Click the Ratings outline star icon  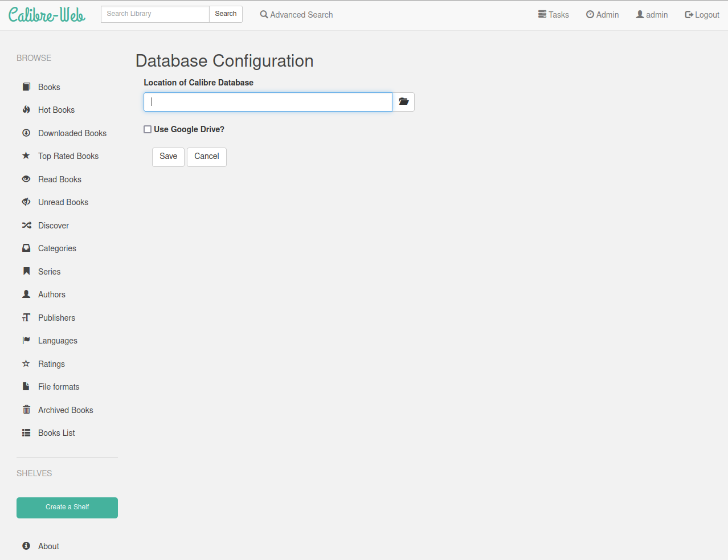tap(26, 363)
